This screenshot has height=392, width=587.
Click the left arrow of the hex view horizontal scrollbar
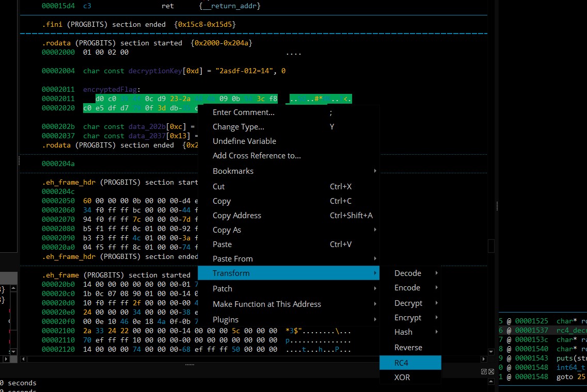[23, 359]
